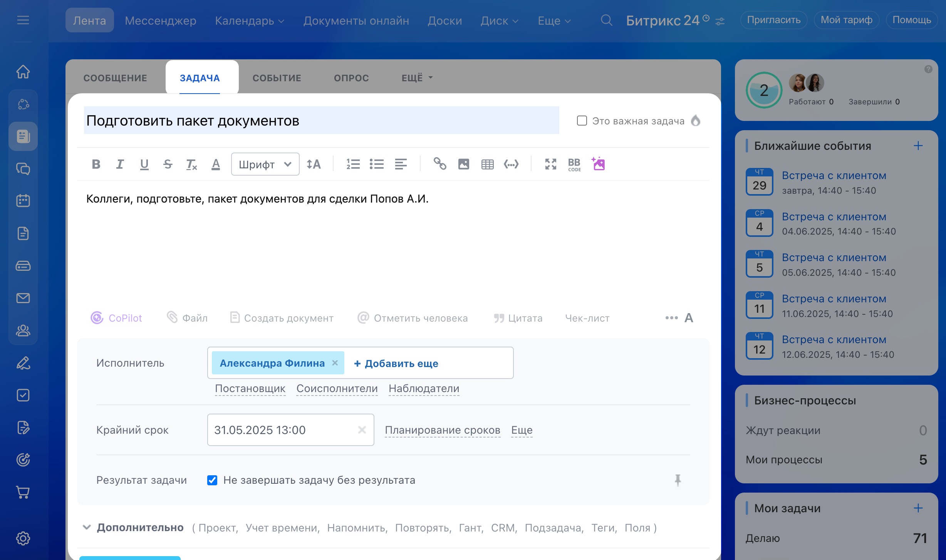Add a Чек-лист

point(587,318)
